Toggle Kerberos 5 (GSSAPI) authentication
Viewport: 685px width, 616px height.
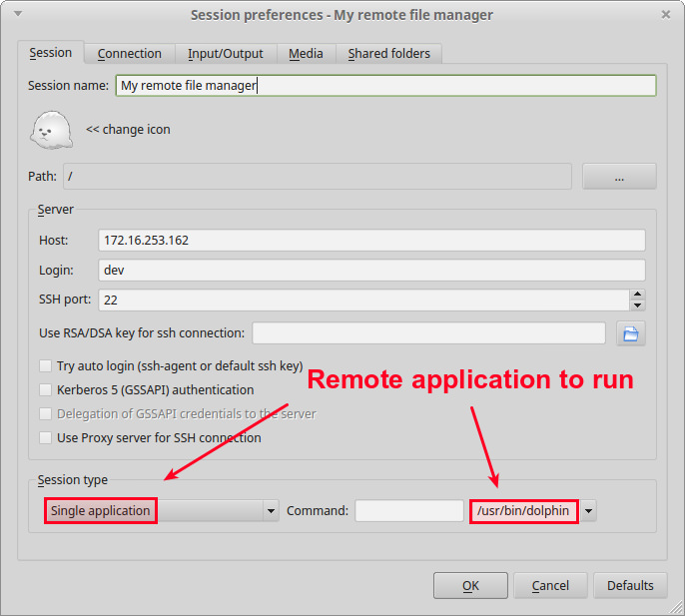coord(45,390)
